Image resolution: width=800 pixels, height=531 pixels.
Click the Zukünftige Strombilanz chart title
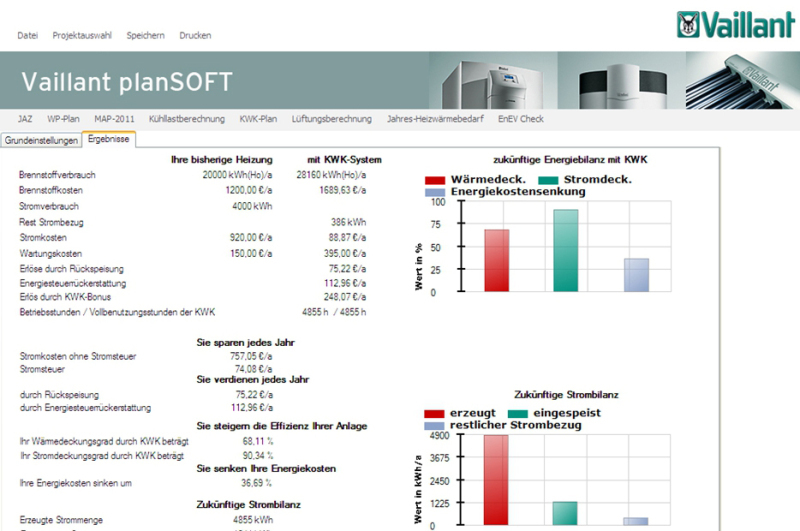coord(566,395)
